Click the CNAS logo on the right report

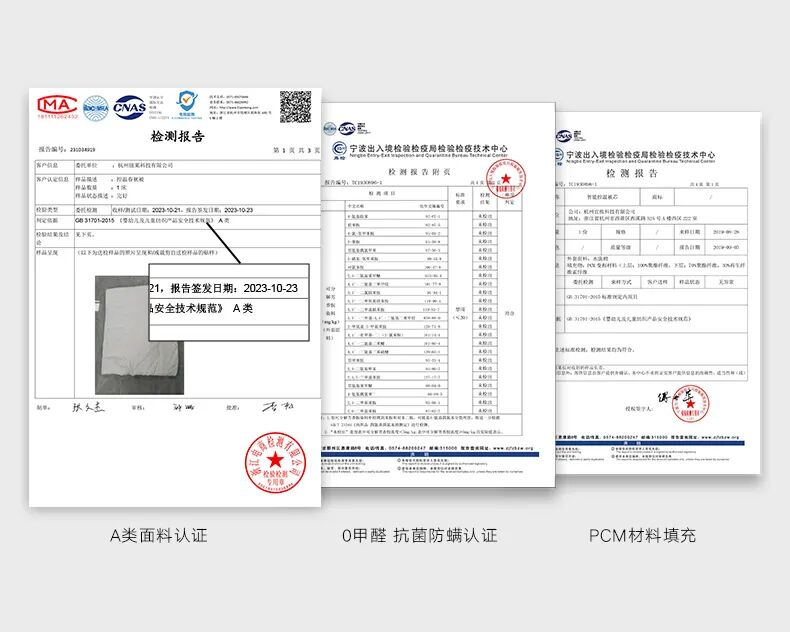563,136
